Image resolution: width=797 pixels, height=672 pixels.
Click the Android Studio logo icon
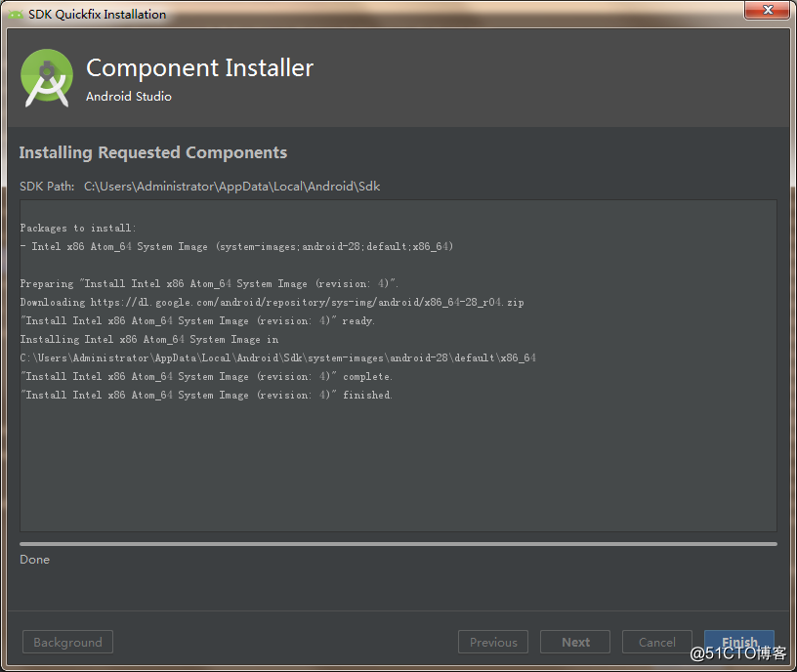[47, 78]
